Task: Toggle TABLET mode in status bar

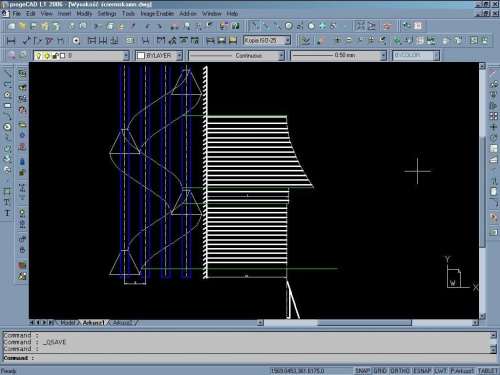Action: point(488,371)
